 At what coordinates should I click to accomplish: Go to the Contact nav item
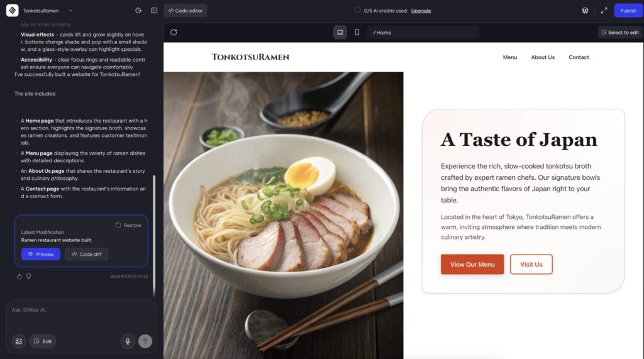click(x=579, y=57)
